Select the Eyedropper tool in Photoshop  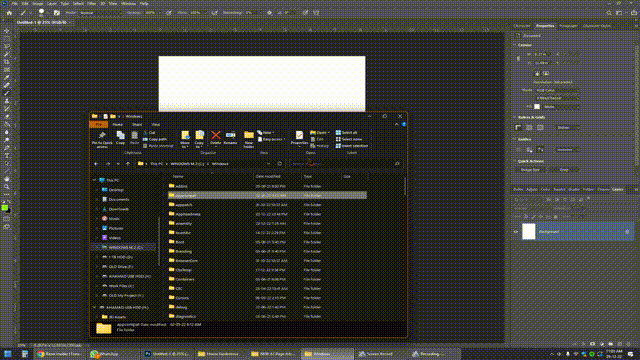pos(7,78)
